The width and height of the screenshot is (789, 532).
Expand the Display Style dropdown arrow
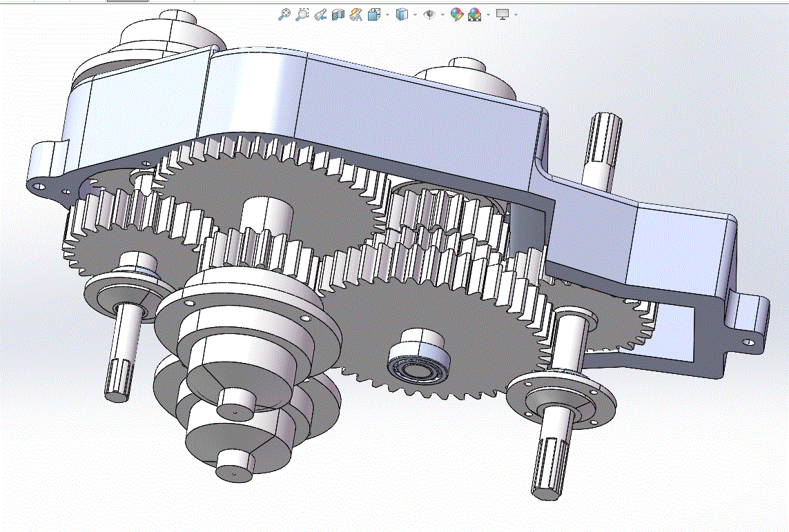coord(415,15)
